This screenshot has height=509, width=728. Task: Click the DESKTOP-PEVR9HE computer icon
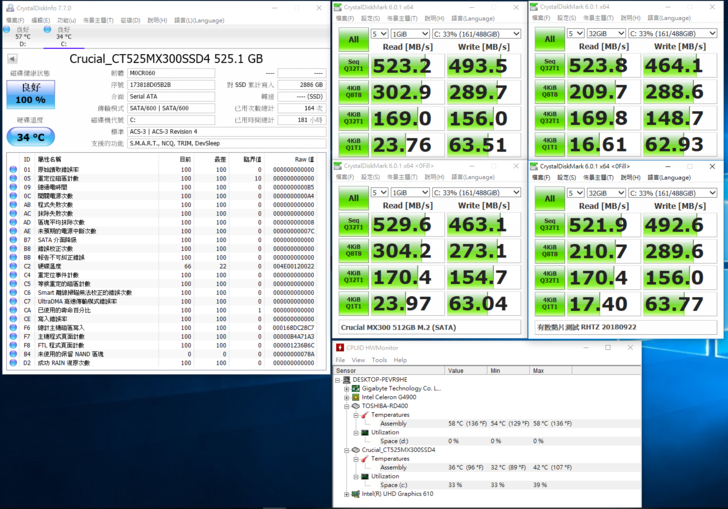tap(345, 380)
